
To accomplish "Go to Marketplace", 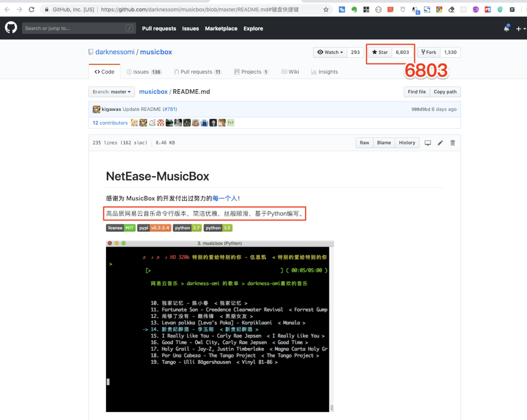I will tap(221, 28).
